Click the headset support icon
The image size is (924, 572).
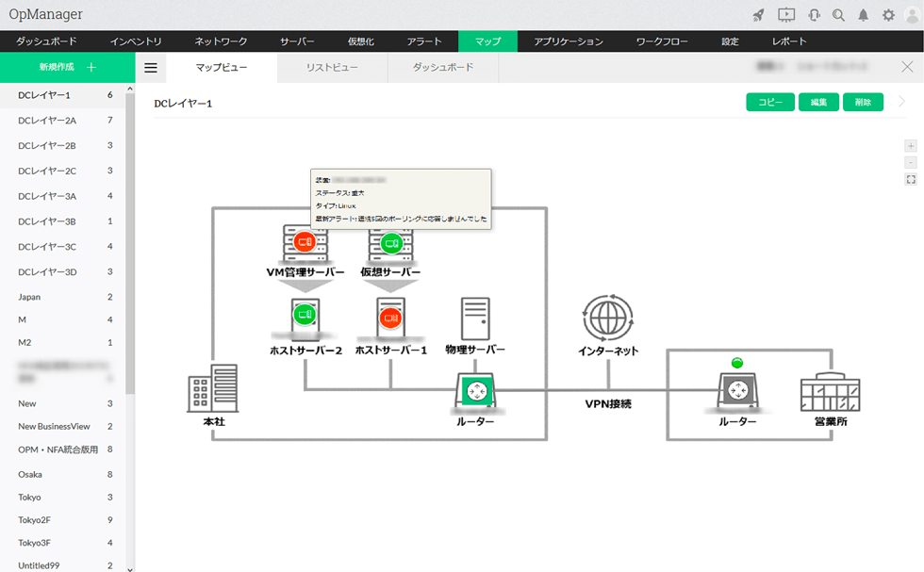[814, 15]
